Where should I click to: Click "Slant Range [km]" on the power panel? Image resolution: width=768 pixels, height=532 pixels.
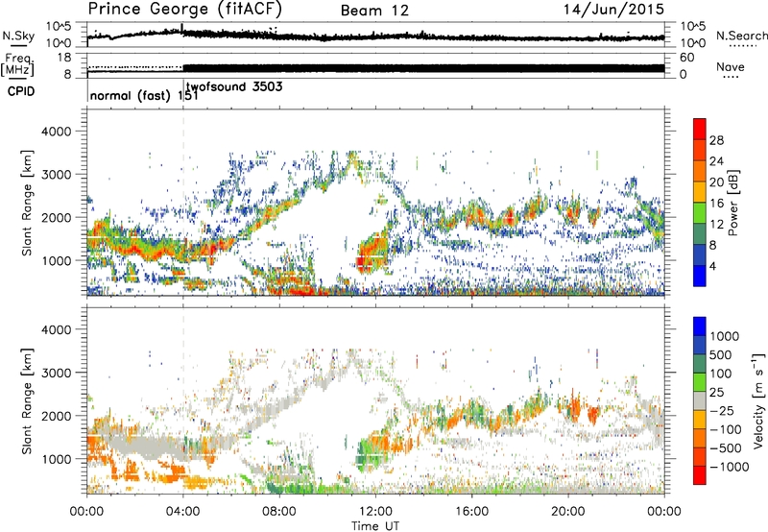[x=27, y=203]
